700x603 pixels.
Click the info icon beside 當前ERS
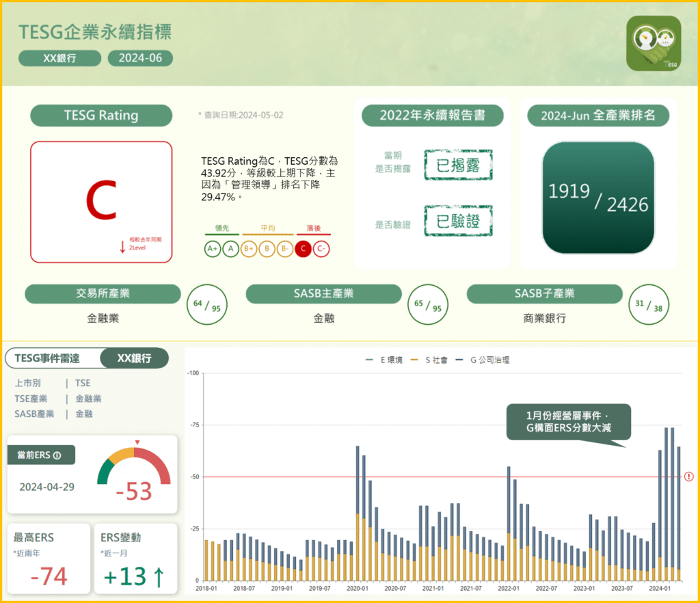57,455
